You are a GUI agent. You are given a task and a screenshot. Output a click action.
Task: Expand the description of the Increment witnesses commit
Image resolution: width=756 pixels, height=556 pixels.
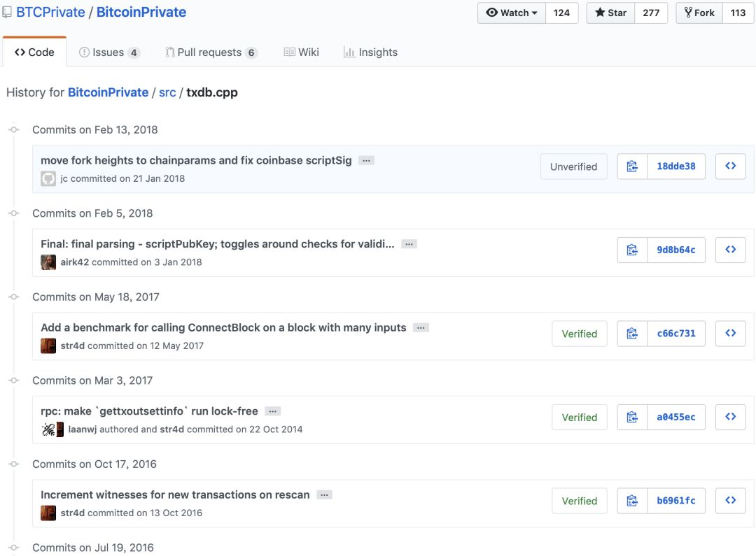325,495
